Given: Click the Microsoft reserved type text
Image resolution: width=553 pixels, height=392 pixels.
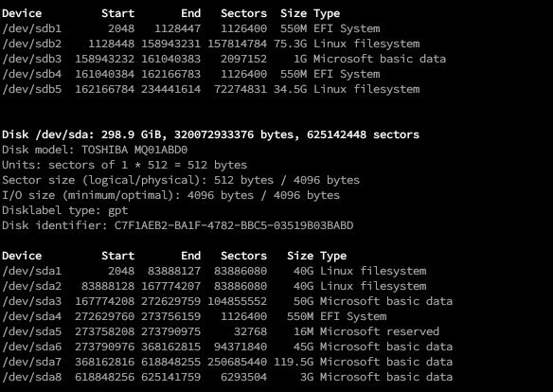Looking at the screenshot, I should click(380, 331).
